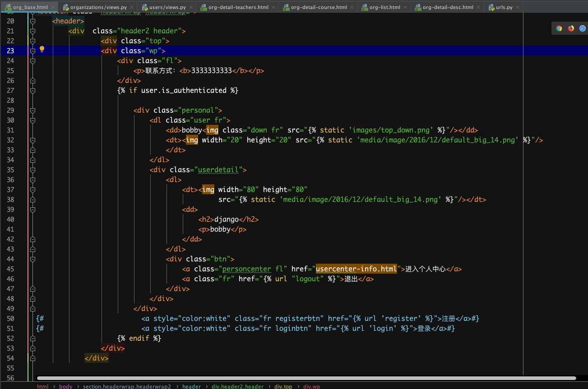The width and height of the screenshot is (588, 389).
Task: Collapse the div class btn block
Action: 32,259
